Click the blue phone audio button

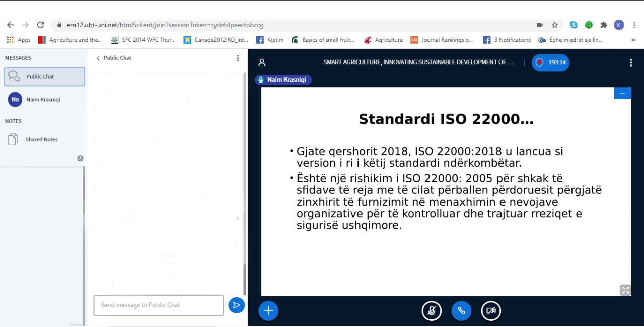[x=461, y=311]
